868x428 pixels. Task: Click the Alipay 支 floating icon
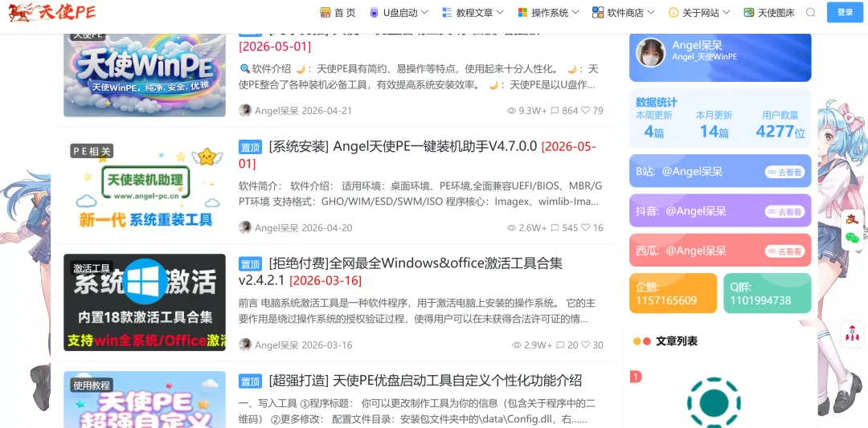click(852, 219)
